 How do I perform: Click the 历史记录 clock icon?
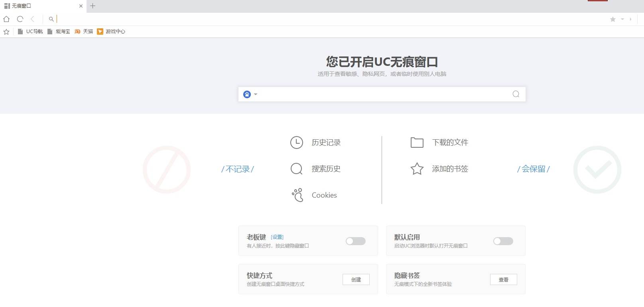pos(297,143)
